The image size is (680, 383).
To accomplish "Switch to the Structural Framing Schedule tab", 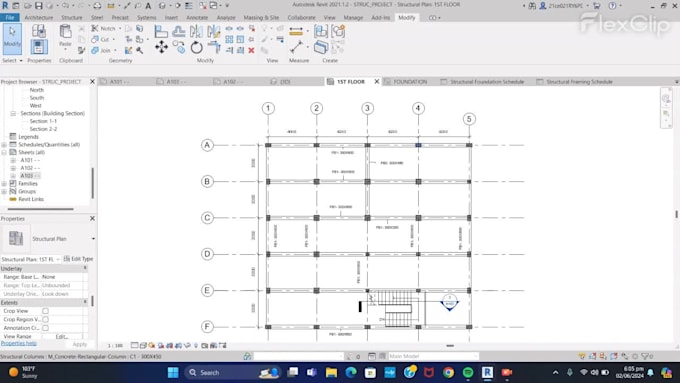I will 579,82.
